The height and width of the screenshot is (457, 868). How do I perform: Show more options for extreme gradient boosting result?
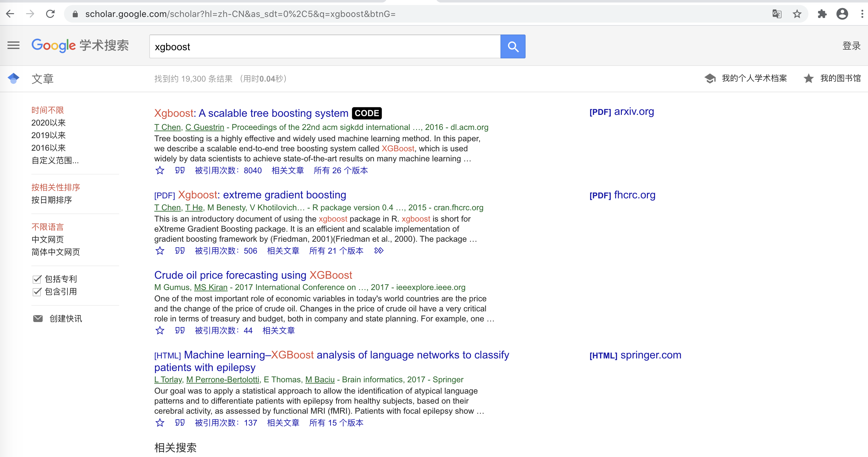[x=379, y=250]
